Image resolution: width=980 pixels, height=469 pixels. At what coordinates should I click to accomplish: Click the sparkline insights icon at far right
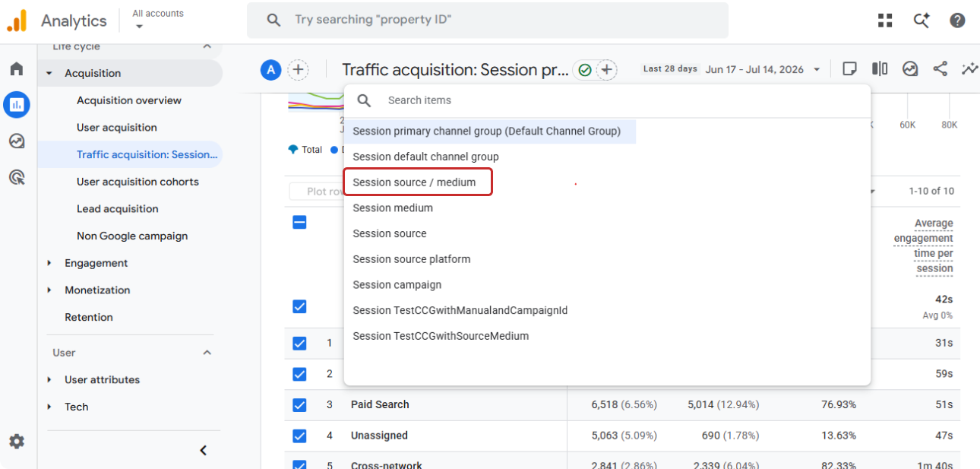969,69
